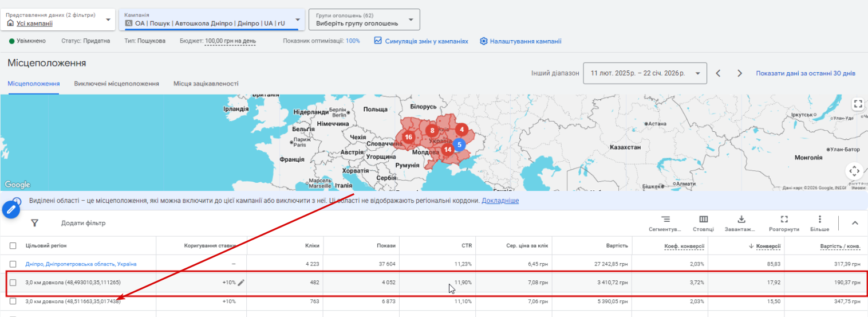The height and width of the screenshot is (317, 868).
Task: Check the Дніпро, Дніпропетровська область row checkbox
Action: tap(13, 264)
